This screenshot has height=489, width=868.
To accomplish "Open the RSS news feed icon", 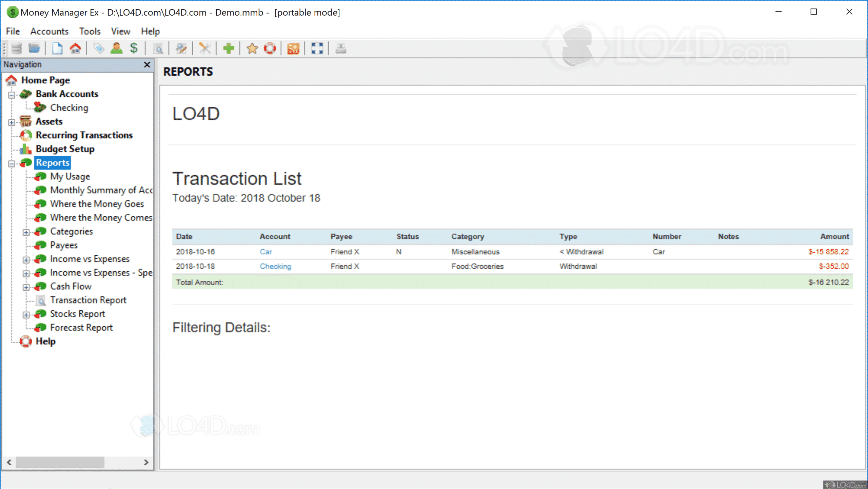I will pos(293,48).
